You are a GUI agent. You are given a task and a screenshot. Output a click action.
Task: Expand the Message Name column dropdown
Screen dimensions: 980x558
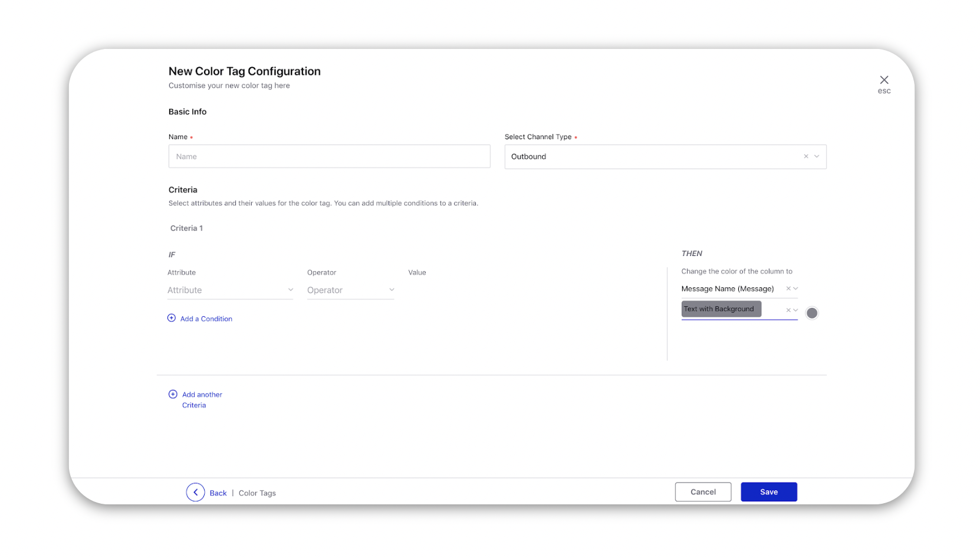[795, 288]
